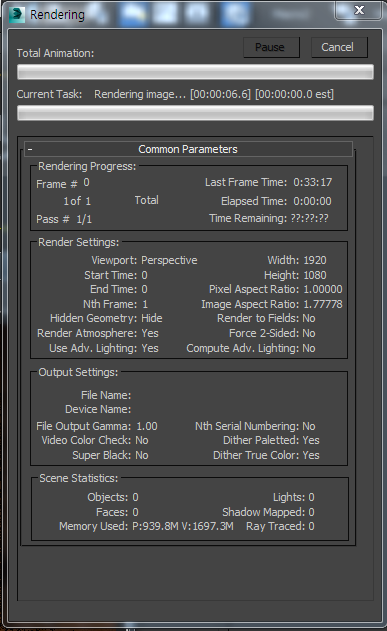Screen dimensions: 387x631
Task: Click the Total Animation progress bar
Action: [x=195, y=72]
